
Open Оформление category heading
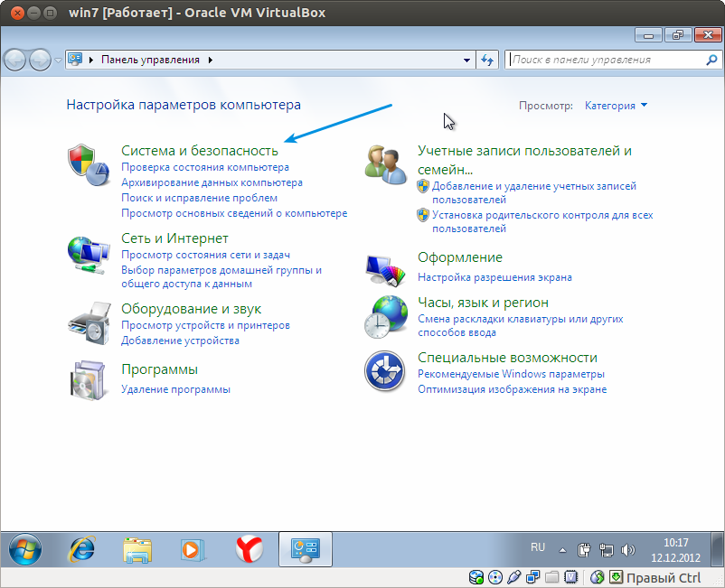[x=459, y=257]
